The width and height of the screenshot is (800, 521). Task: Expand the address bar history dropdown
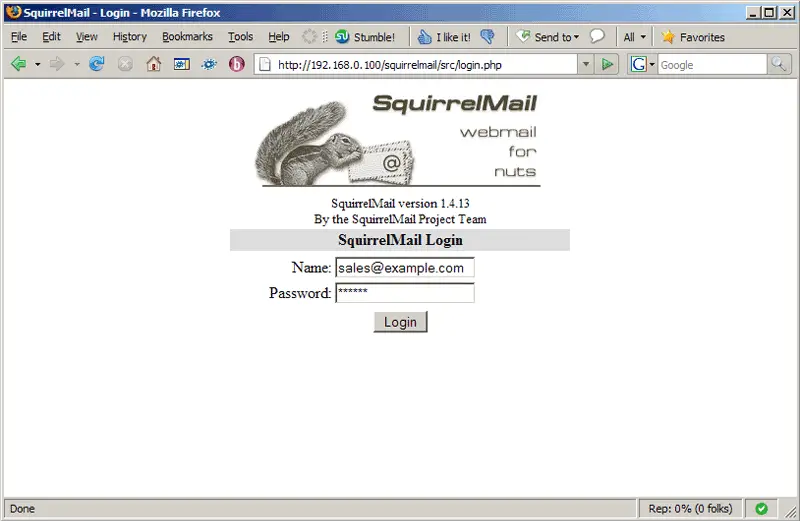pyautogui.click(x=586, y=65)
